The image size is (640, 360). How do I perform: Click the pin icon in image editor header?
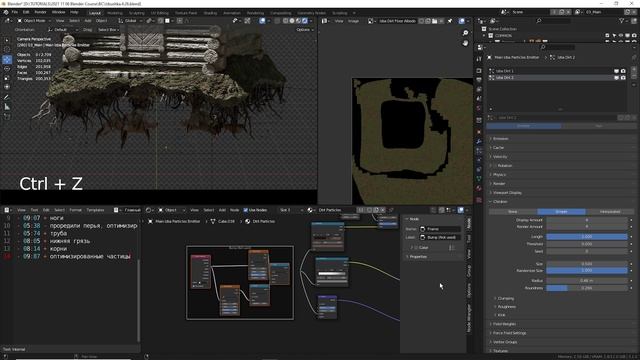[x=450, y=21]
